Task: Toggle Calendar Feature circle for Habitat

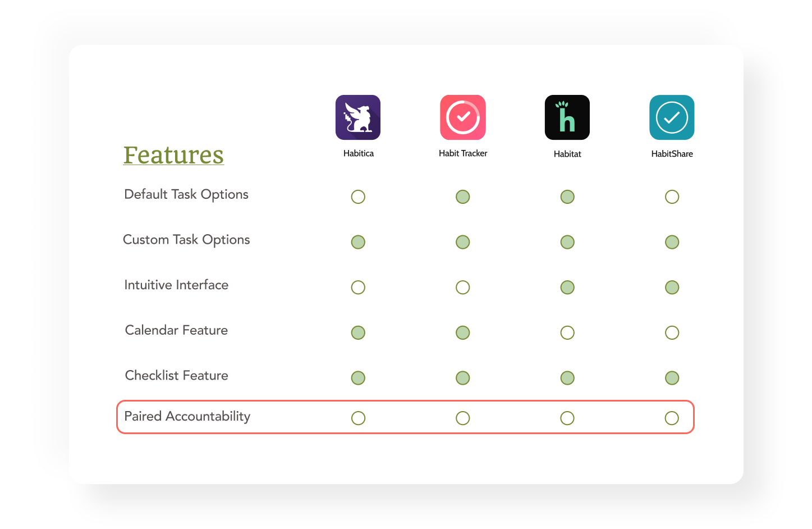Action: (567, 332)
